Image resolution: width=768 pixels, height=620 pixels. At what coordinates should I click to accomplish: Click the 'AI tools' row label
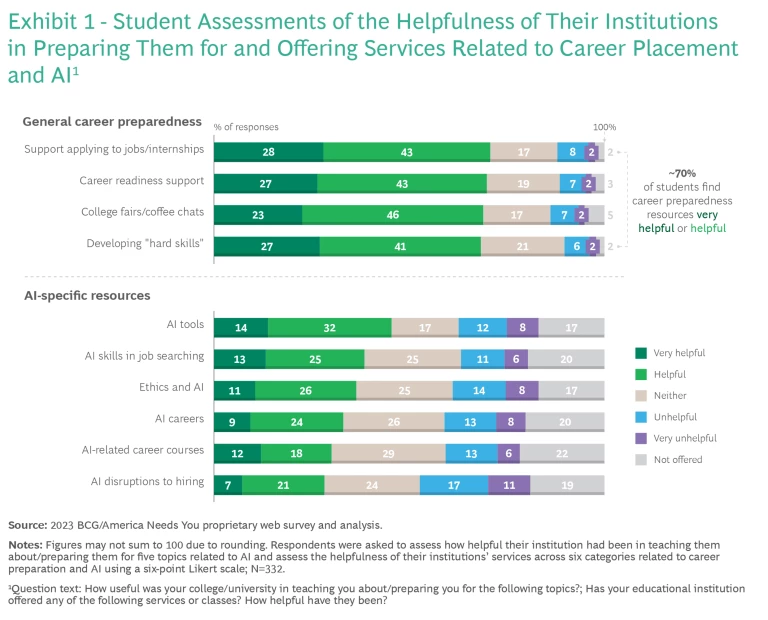tap(185, 325)
